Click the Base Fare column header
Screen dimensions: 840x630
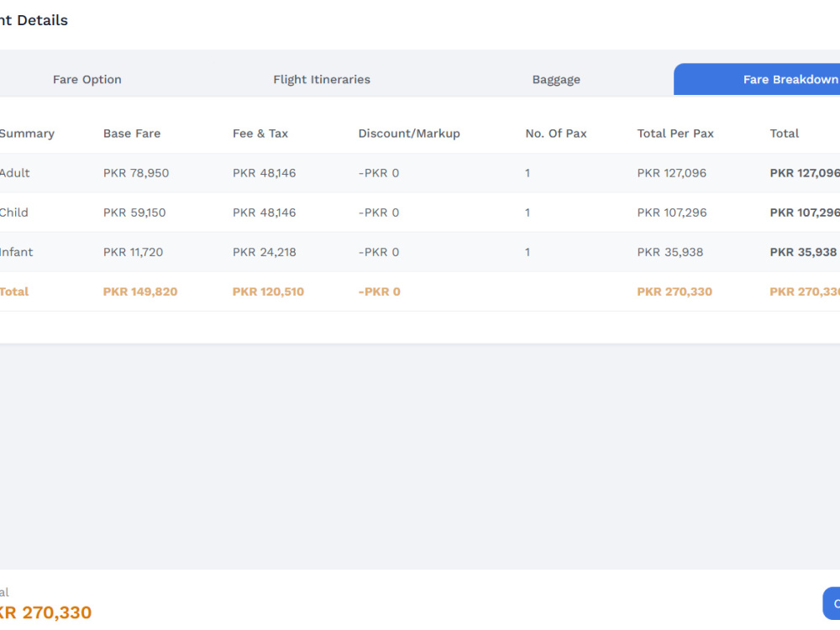click(132, 134)
